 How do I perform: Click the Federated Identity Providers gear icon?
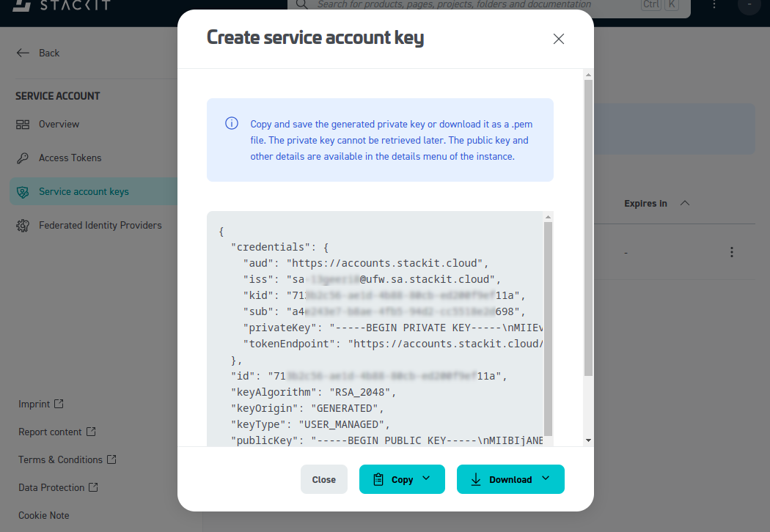click(23, 225)
